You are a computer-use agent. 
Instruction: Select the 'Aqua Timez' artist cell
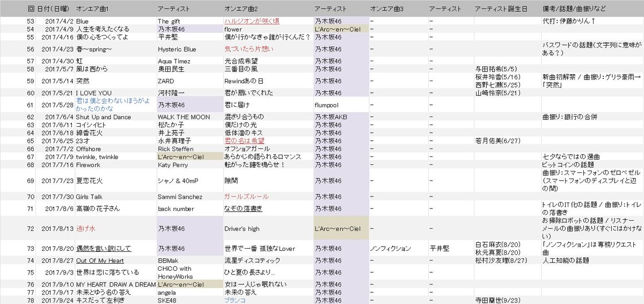[x=174, y=61]
